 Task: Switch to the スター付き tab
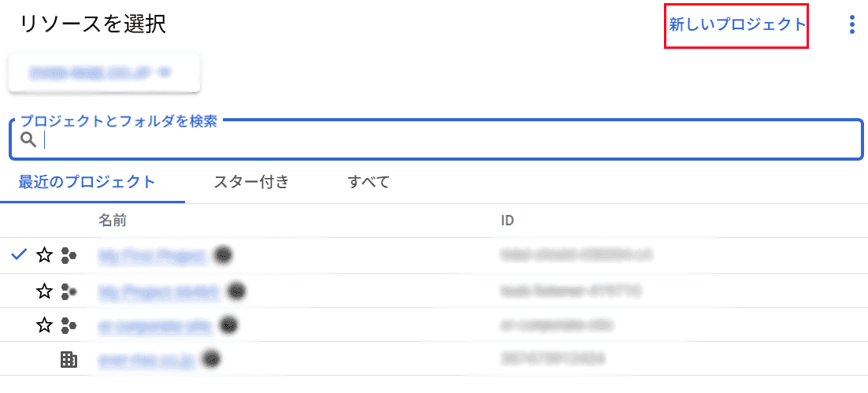click(x=251, y=182)
